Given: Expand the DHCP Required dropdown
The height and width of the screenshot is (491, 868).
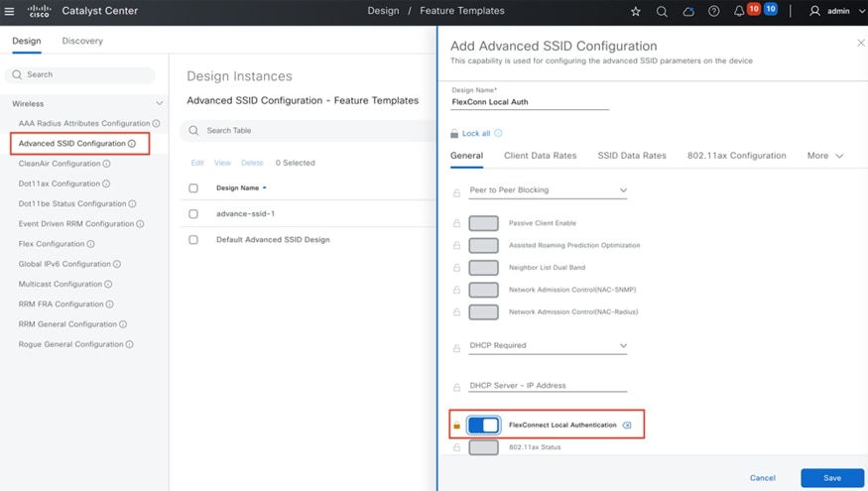Looking at the screenshot, I should [548, 346].
